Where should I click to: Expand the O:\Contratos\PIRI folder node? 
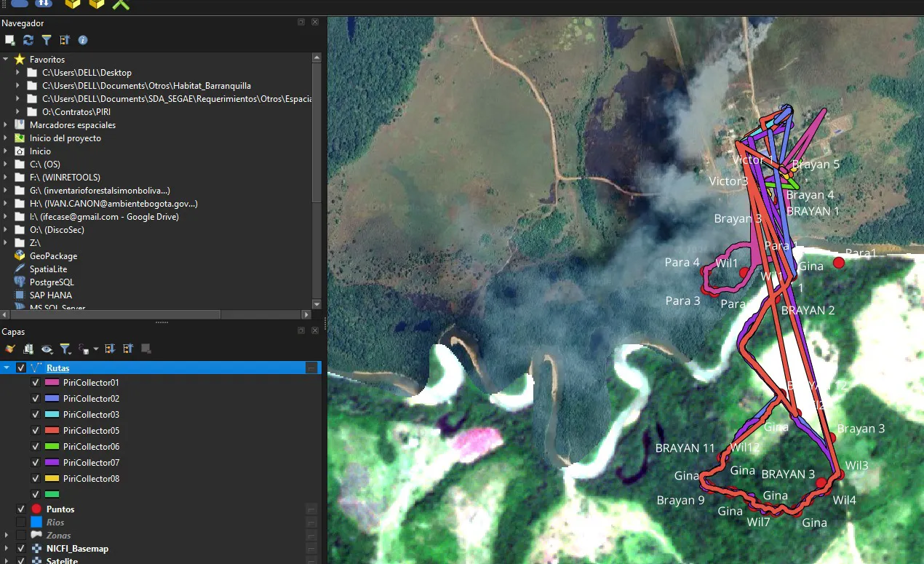coord(18,112)
